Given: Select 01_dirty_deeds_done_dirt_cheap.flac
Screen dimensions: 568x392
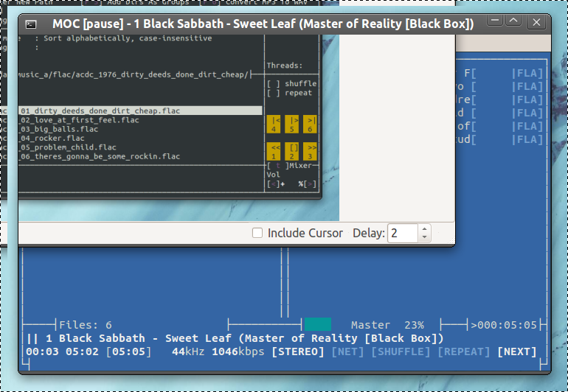Looking at the screenshot, I should pyautogui.click(x=141, y=111).
